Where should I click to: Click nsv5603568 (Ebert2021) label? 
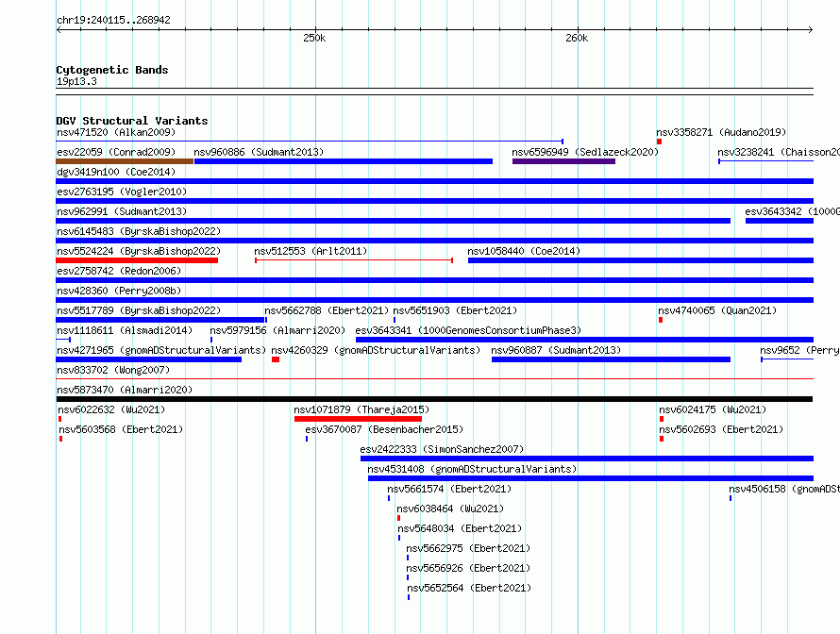coord(121,429)
